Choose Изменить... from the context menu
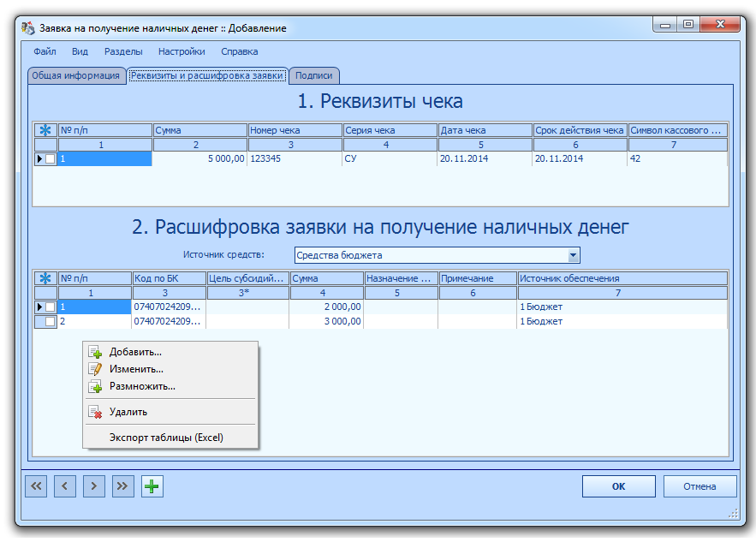The width and height of the screenshot is (756, 542). 170,369
